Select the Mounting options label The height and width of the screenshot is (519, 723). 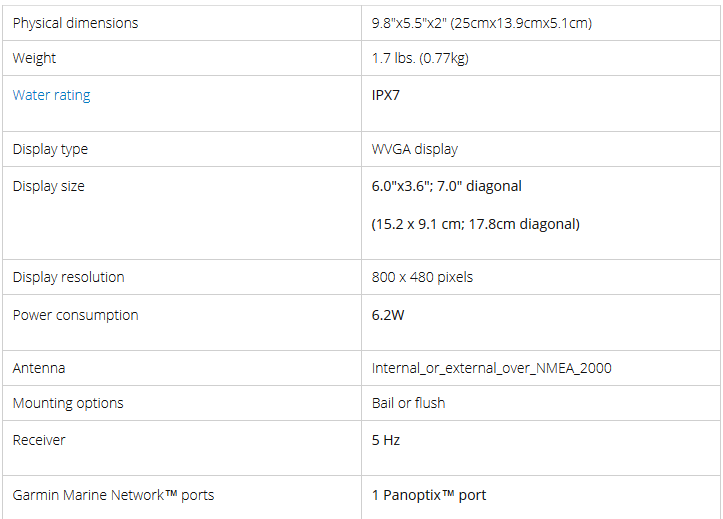68,403
